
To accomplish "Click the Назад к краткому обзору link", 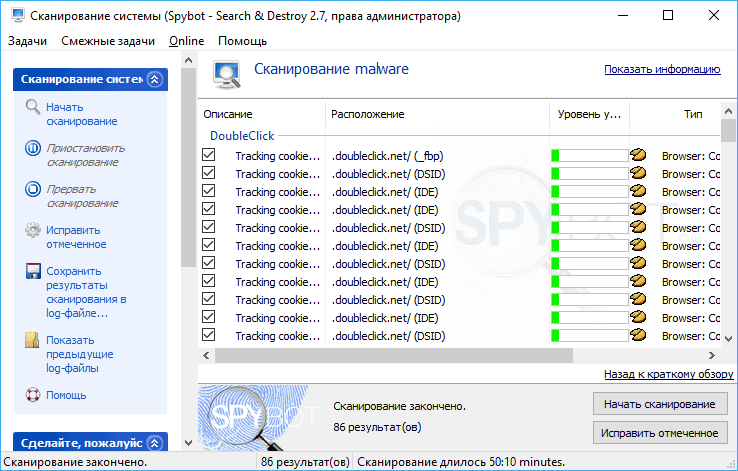I will pyautogui.click(x=668, y=374).
